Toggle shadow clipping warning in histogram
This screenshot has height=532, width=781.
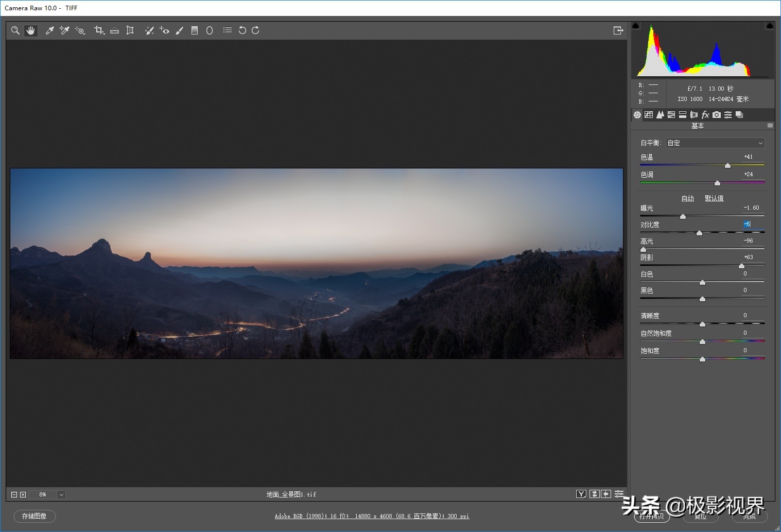pyautogui.click(x=636, y=26)
